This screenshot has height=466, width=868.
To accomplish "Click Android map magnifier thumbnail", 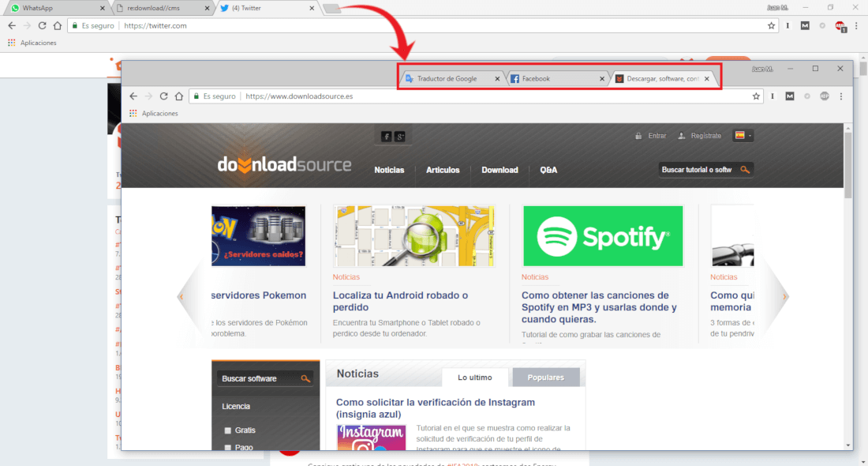I will 414,236.
